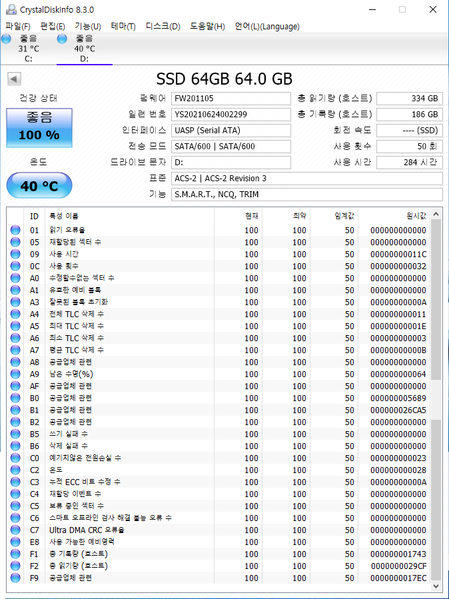Click the power on count value 50 회
The width and height of the screenshot is (449, 599).
(410, 146)
